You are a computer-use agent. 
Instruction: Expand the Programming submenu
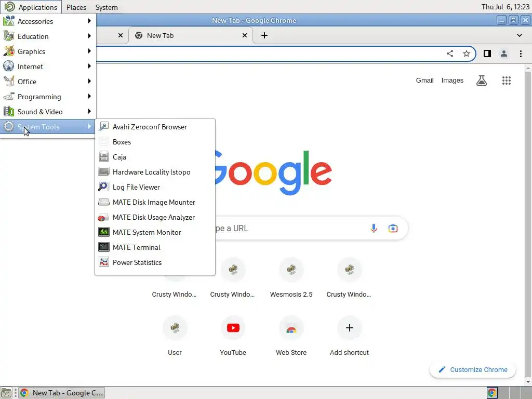tap(47, 97)
